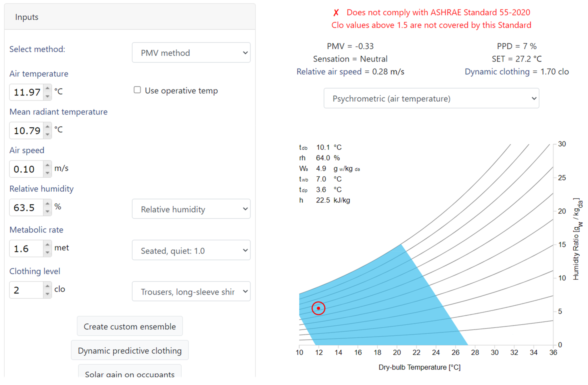
Task: Open the Seated, quiet activity dropdown
Action: 191,250
